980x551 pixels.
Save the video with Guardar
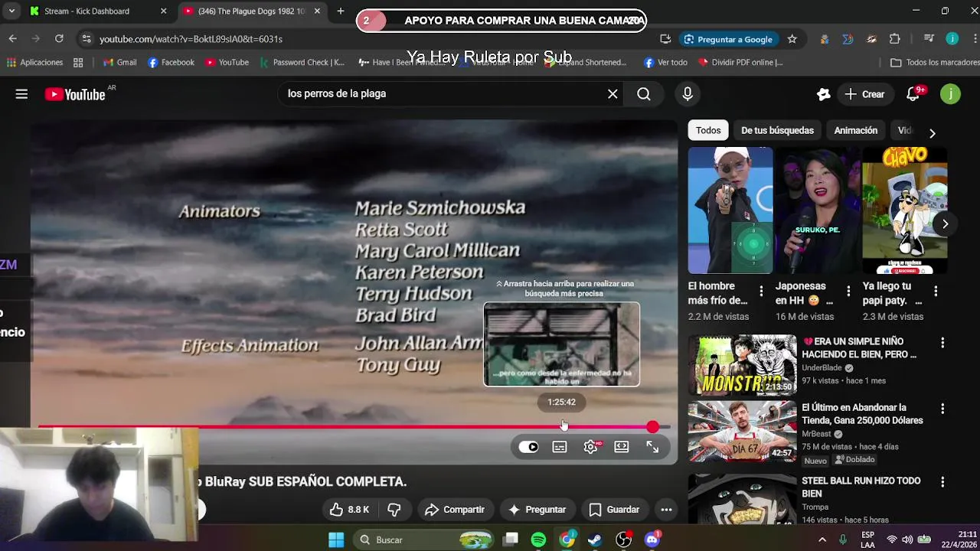pyautogui.click(x=614, y=510)
